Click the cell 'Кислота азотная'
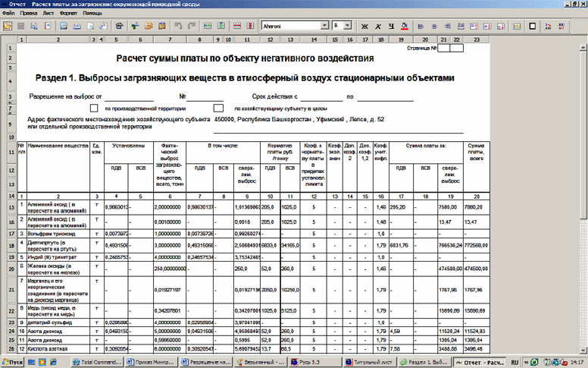The width and height of the screenshot is (588, 368). tap(58, 349)
